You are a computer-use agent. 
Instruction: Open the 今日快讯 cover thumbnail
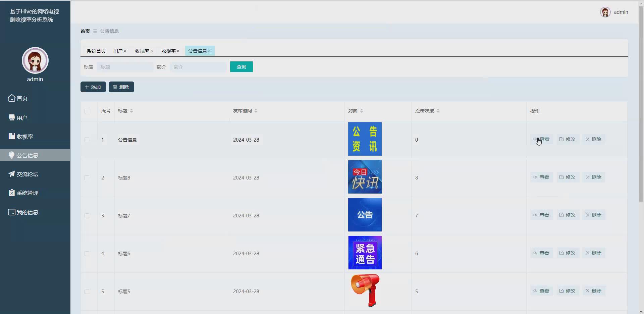pos(365,177)
